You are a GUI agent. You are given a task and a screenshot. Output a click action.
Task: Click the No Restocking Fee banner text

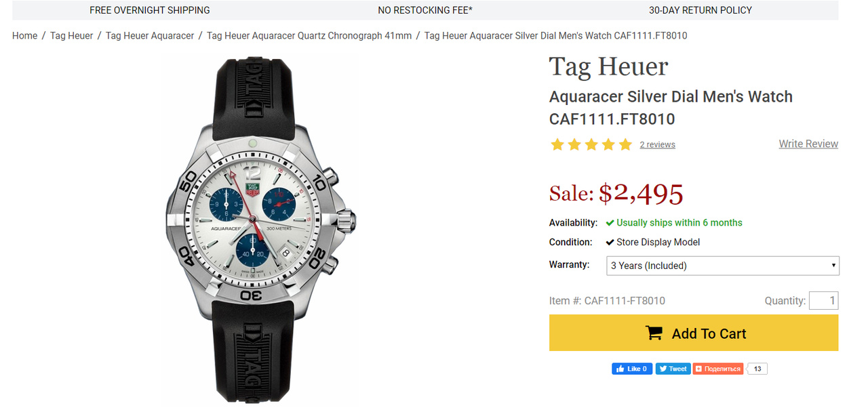pos(425,10)
